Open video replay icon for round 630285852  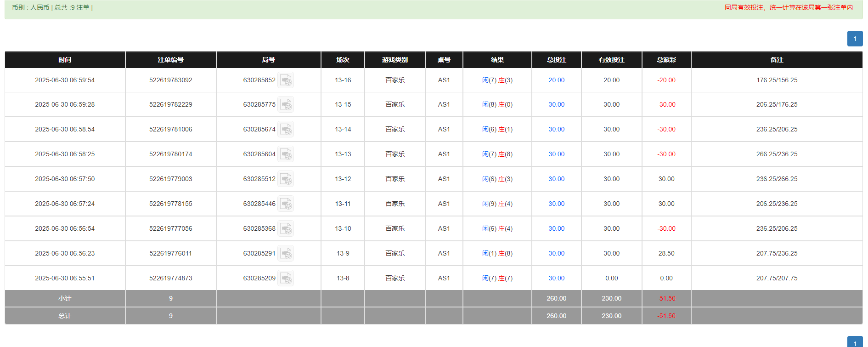[286, 80]
